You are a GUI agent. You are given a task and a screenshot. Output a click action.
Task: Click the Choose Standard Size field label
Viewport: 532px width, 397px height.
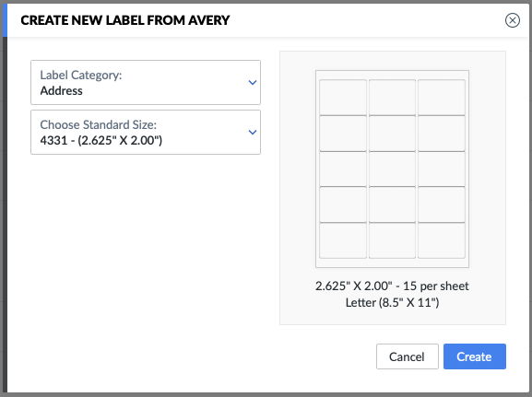99,124
